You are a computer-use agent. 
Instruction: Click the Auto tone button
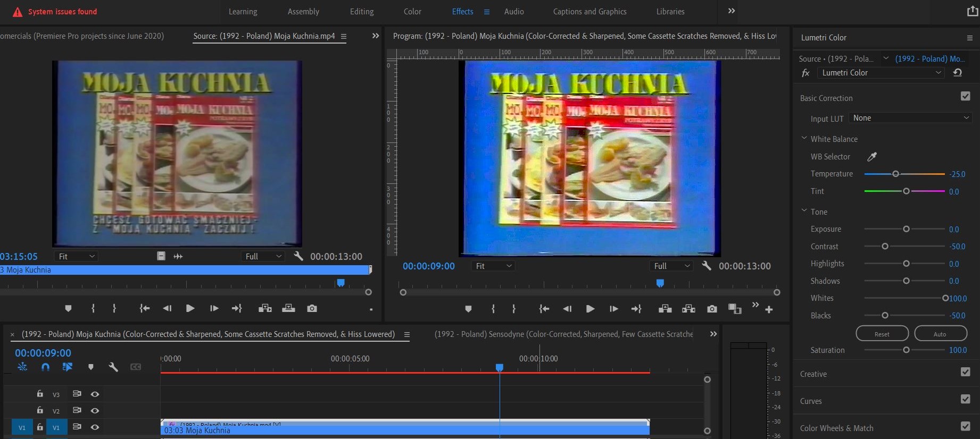940,334
